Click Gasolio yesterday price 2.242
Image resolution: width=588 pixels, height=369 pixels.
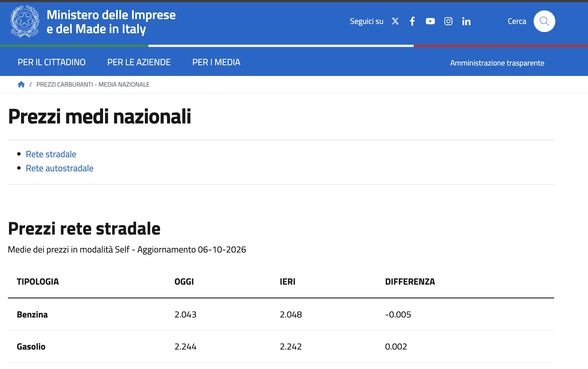coord(291,346)
